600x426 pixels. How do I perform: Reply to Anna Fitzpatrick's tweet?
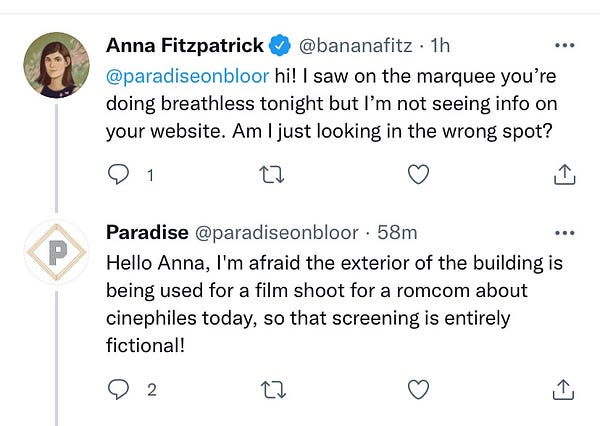click(x=118, y=175)
